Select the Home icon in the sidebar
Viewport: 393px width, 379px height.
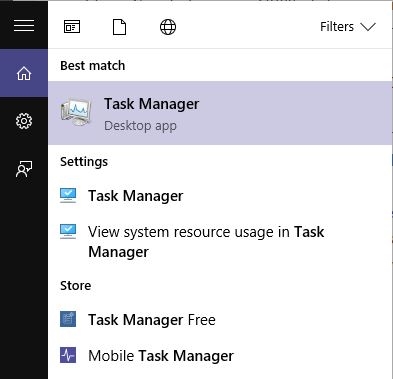point(24,73)
